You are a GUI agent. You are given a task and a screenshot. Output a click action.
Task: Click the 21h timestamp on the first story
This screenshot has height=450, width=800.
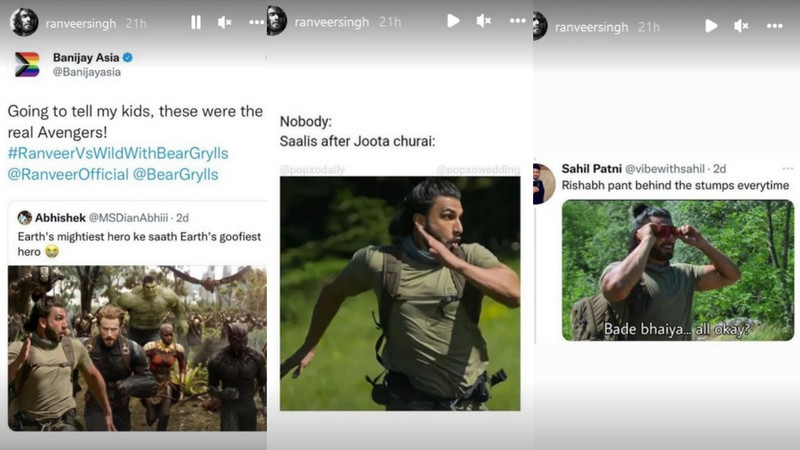[x=136, y=23]
